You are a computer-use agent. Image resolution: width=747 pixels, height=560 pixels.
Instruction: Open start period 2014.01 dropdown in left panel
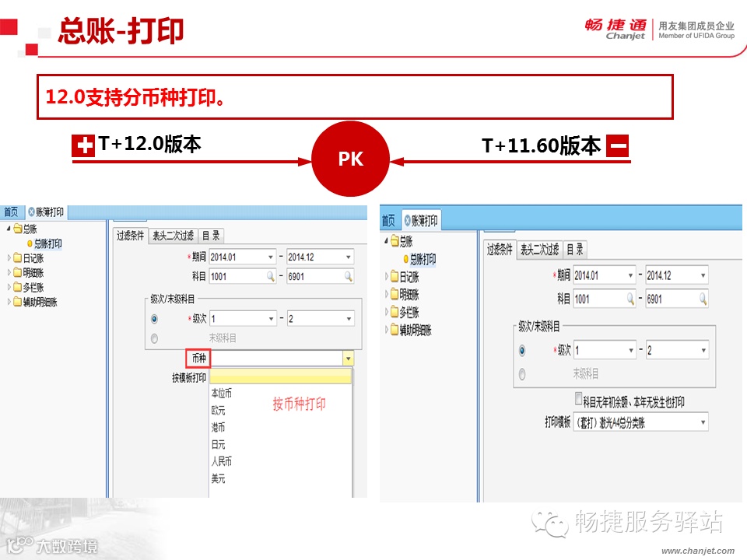click(x=270, y=257)
